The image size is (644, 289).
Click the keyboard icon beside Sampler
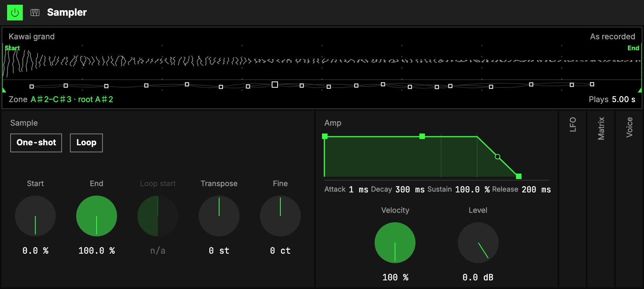pyautogui.click(x=35, y=13)
